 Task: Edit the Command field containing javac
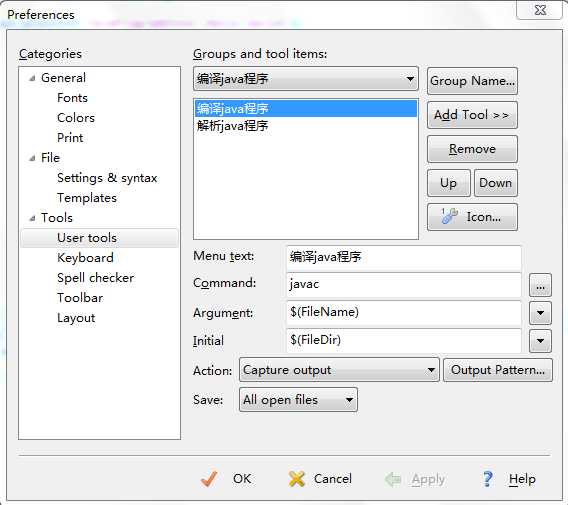tap(404, 284)
